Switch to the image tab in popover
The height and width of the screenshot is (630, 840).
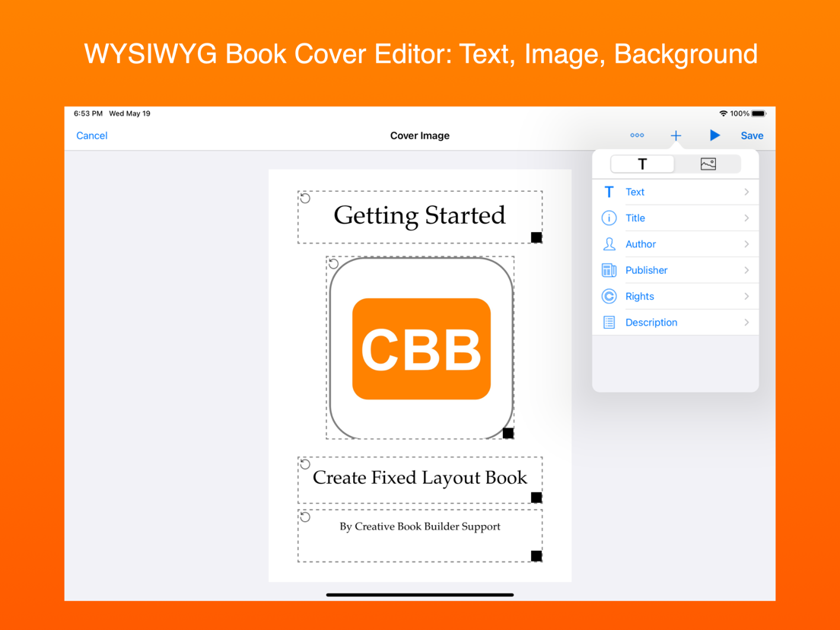[x=708, y=164]
